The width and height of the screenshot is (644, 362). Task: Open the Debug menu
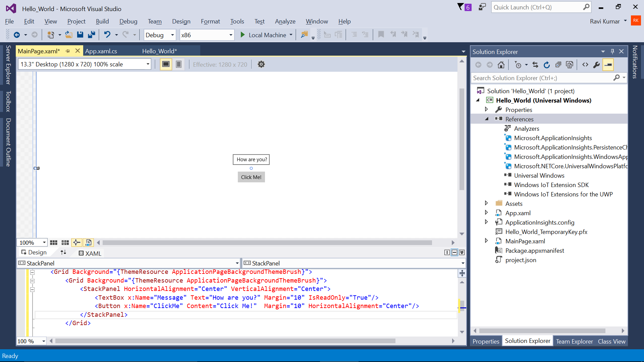pyautogui.click(x=128, y=21)
